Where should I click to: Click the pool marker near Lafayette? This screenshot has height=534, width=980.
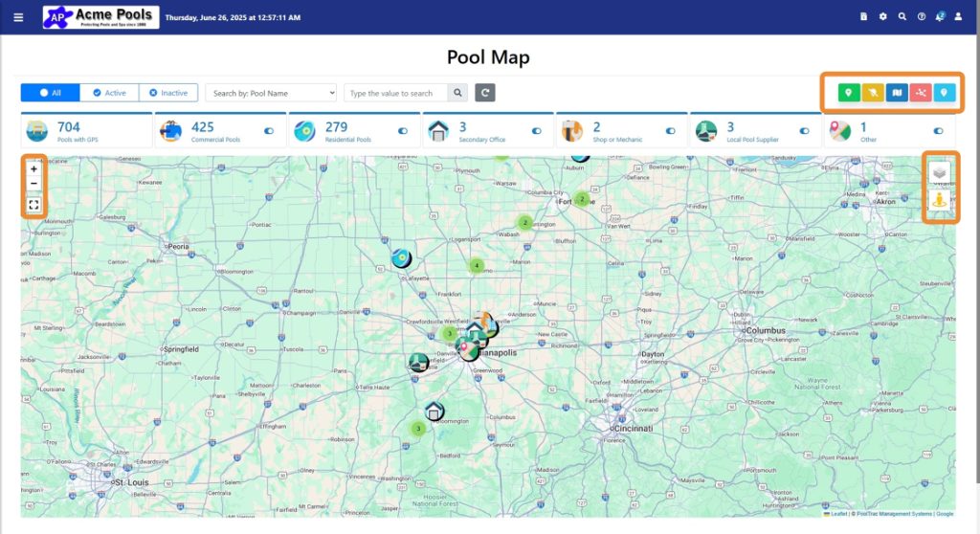point(401,257)
